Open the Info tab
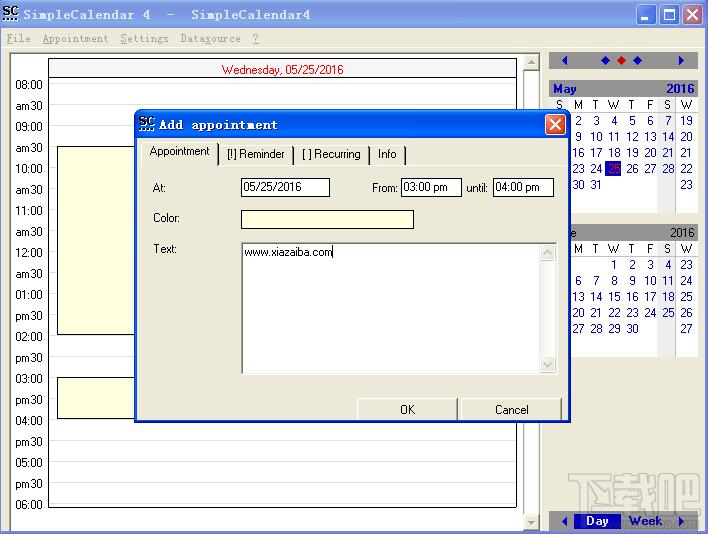Viewport: 708px width, 534px height. click(x=387, y=154)
